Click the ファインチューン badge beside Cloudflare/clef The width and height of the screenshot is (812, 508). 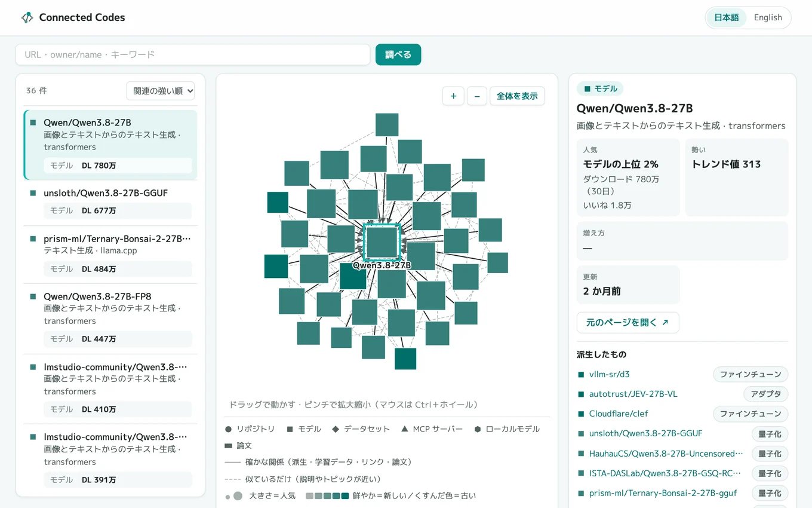pos(751,414)
